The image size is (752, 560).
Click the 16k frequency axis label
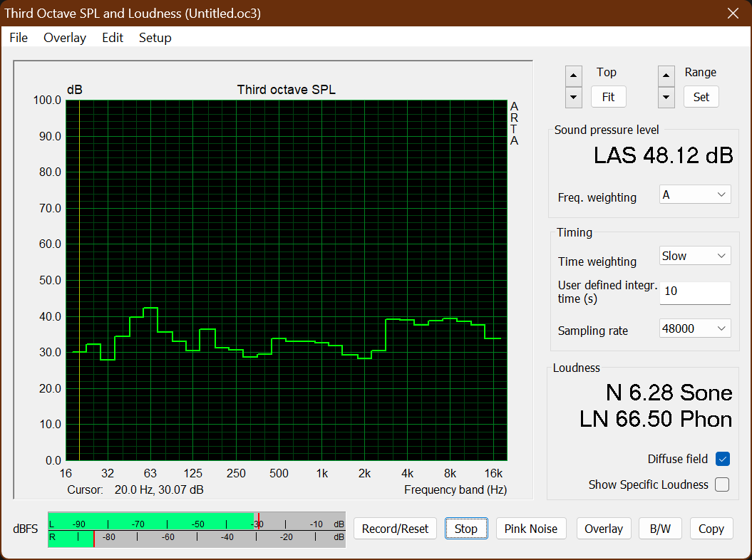(x=493, y=473)
